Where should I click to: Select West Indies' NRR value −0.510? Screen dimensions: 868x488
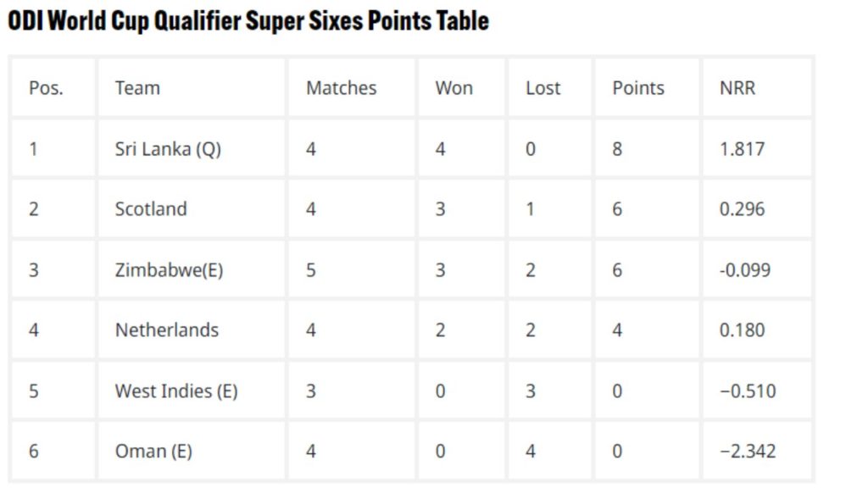click(x=747, y=391)
